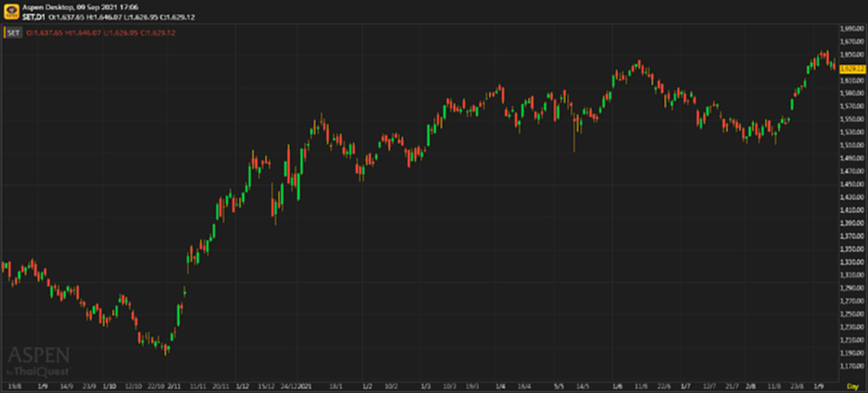This screenshot has width=868, height=393.
Task: Click the 1/10 date axis label
Action: [x=109, y=386]
